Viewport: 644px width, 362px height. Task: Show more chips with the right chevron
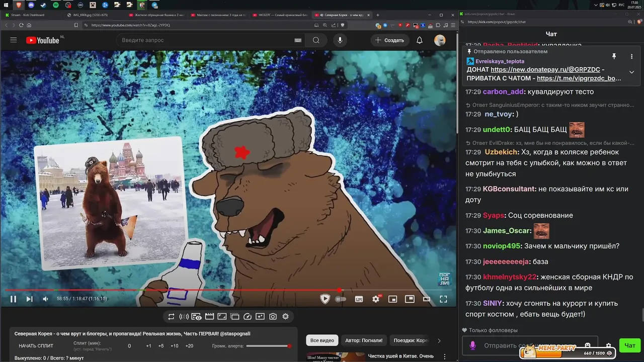click(439, 341)
